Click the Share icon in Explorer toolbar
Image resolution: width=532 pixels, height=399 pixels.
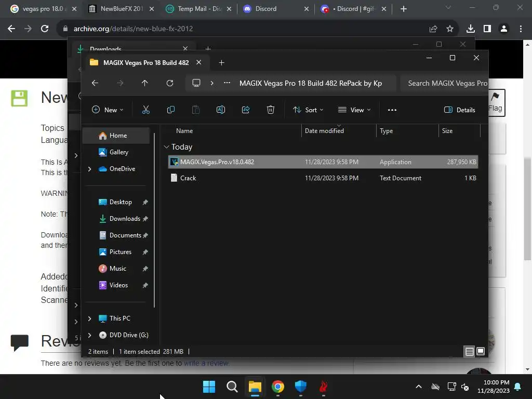click(246, 110)
